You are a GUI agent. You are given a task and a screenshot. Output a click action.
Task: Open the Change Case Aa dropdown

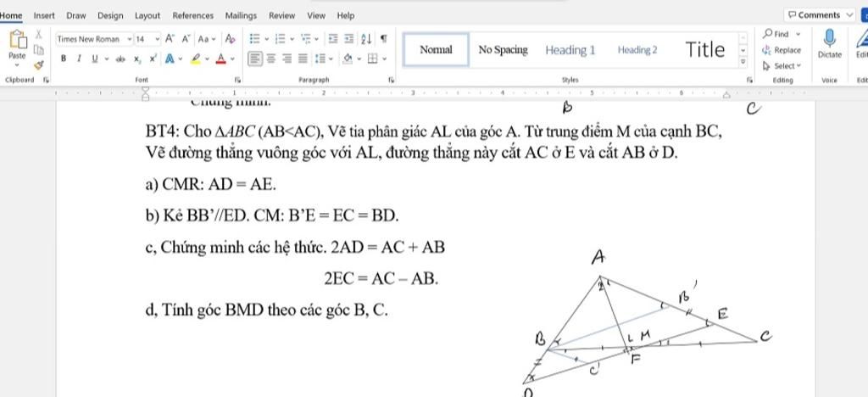pyautogui.click(x=207, y=39)
